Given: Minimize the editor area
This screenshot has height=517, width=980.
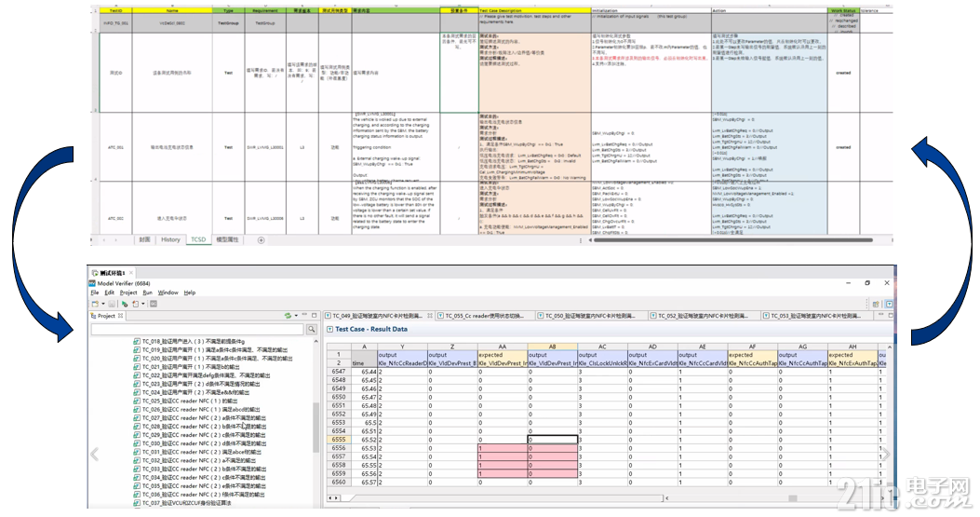Looking at the screenshot, I should click(881, 316).
